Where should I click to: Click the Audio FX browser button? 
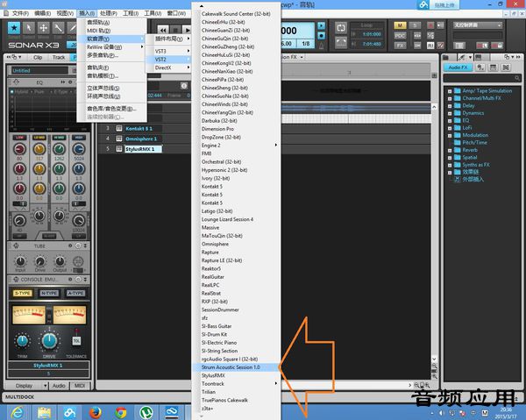(458, 68)
